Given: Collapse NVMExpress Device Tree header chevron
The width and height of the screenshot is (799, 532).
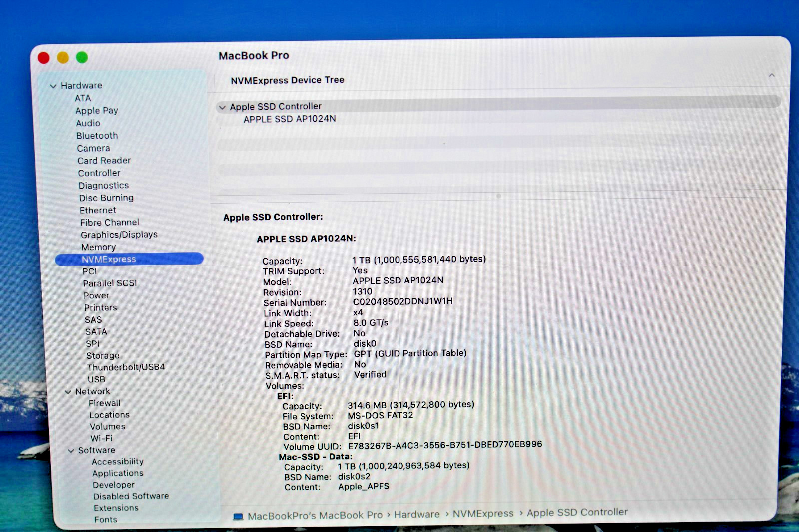Looking at the screenshot, I should [772, 75].
